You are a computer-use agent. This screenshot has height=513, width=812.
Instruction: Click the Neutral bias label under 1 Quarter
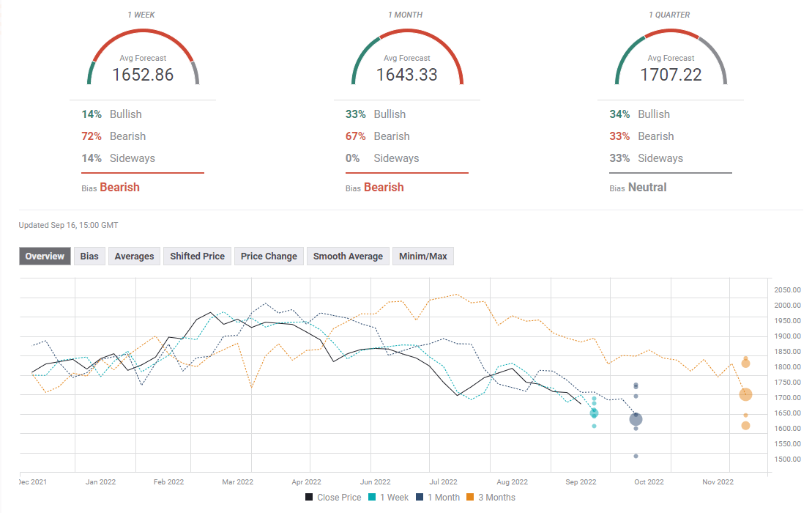(647, 188)
